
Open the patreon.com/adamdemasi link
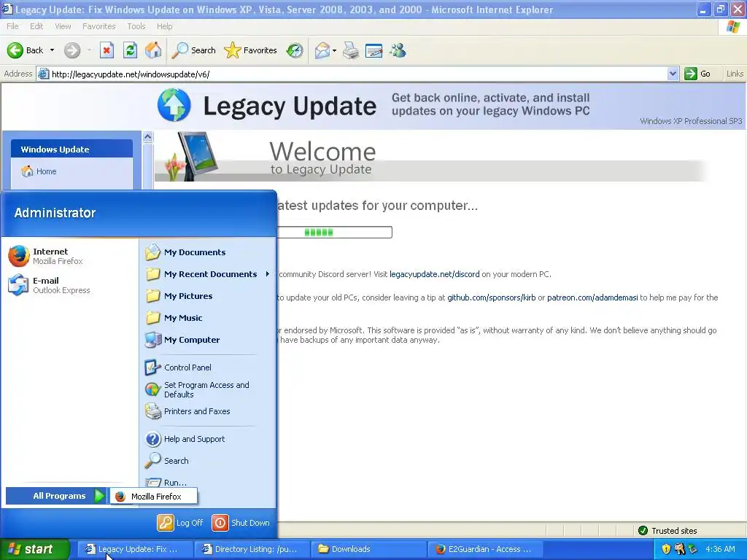(x=592, y=297)
